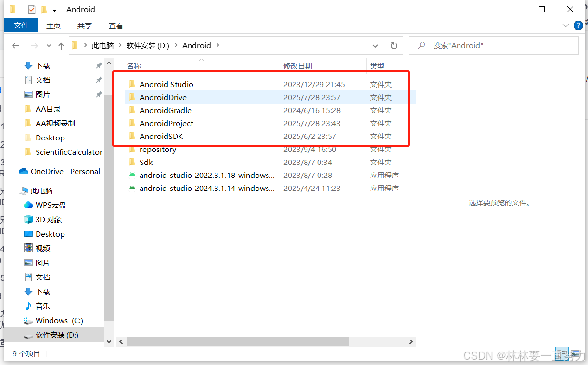Switch to details view in status bar

point(562,353)
